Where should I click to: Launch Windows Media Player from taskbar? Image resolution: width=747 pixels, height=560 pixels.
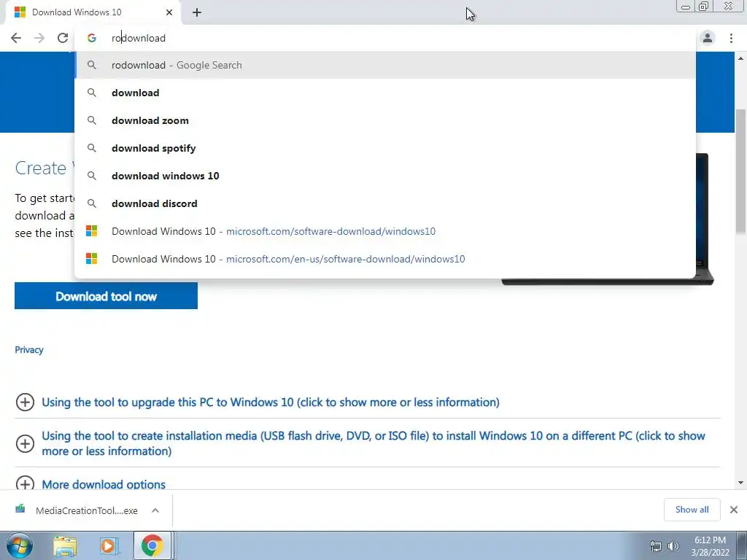click(x=109, y=545)
